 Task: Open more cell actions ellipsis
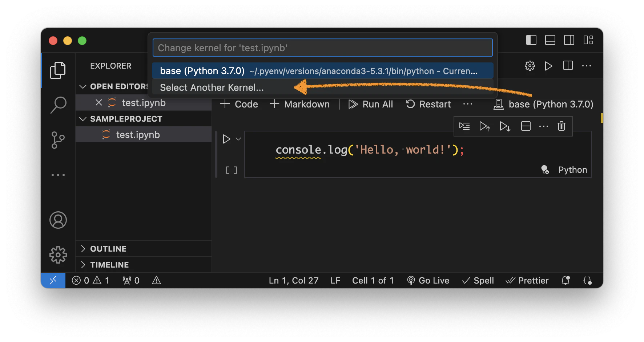[544, 126]
